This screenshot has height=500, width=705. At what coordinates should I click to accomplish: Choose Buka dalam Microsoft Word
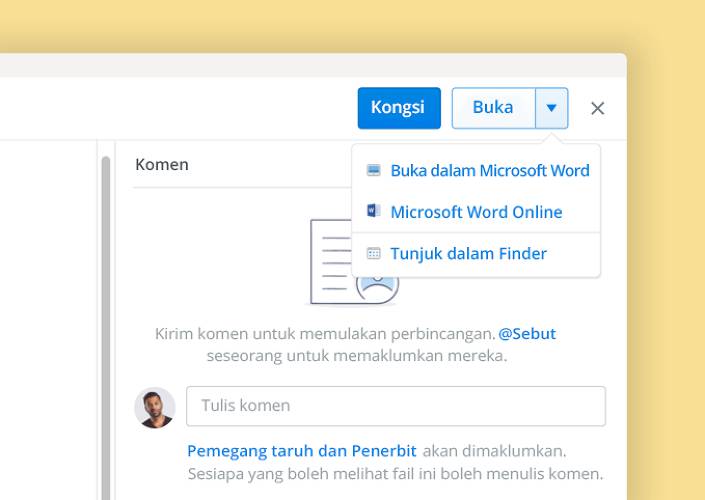tap(476, 170)
